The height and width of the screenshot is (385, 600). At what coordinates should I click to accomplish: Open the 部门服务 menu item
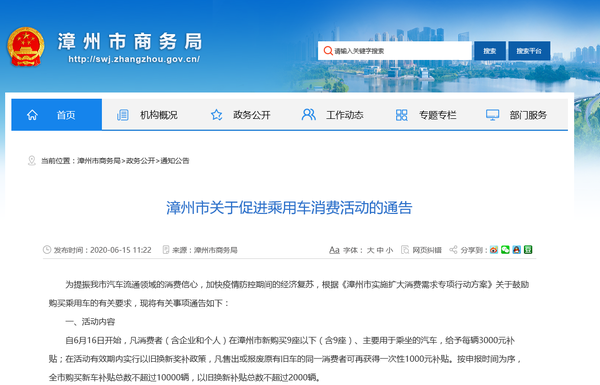(528, 115)
